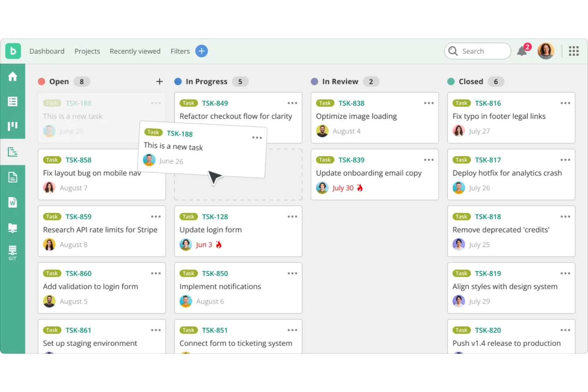Select the outline view icon in sidebar
This screenshot has width=588, height=392.
click(13, 152)
